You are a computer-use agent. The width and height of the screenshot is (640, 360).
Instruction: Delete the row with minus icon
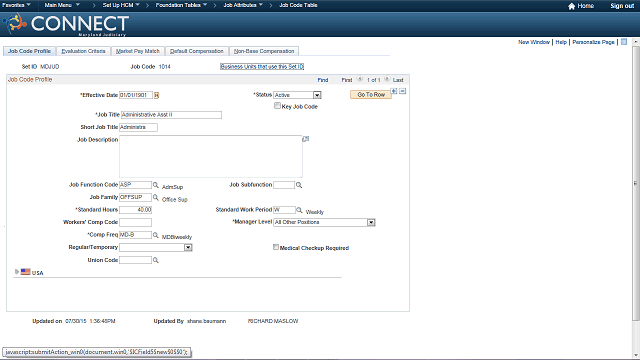(x=402, y=91)
